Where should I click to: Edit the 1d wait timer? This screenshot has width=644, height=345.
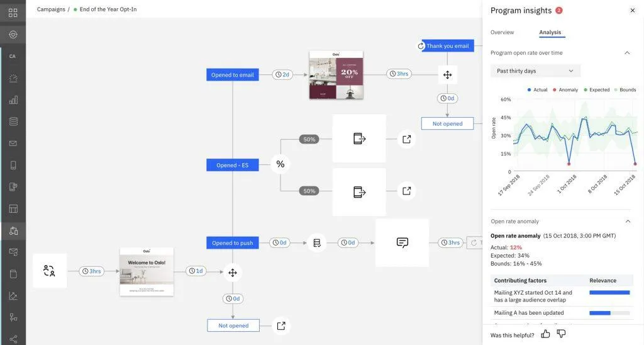point(196,271)
